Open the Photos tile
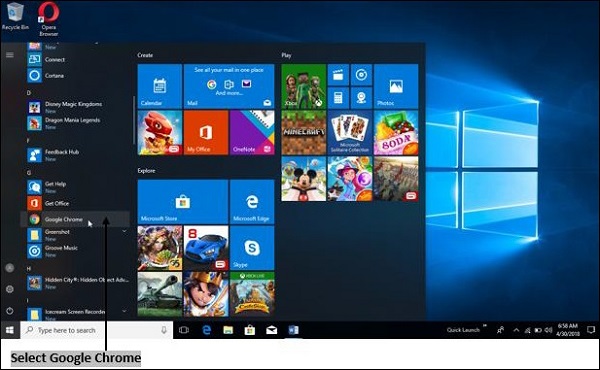The height and width of the screenshot is (370, 600). point(396,86)
